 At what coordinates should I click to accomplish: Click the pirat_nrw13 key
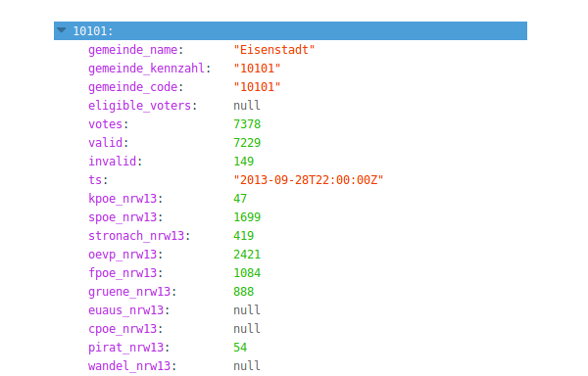(125, 348)
